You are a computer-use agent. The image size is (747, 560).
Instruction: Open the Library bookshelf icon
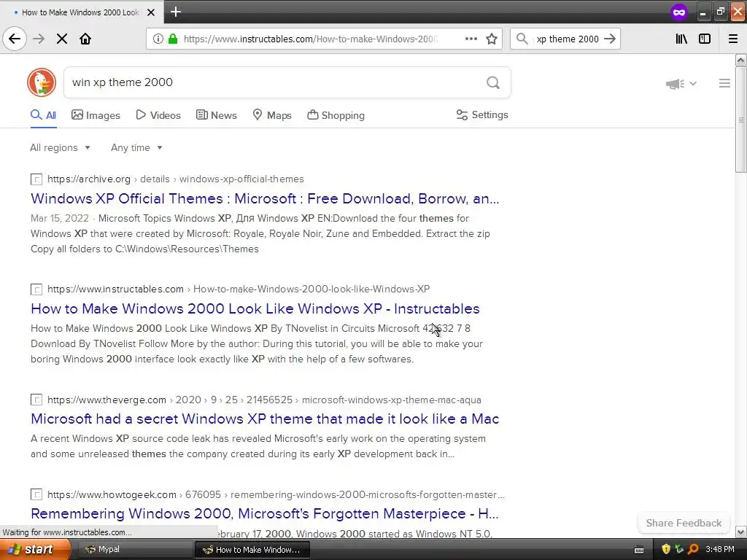point(681,39)
